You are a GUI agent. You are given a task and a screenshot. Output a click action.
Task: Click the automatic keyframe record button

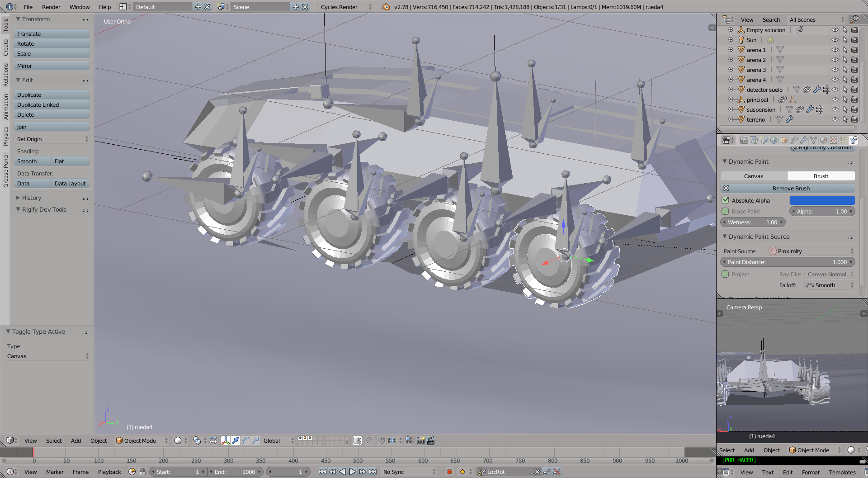pyautogui.click(x=449, y=472)
